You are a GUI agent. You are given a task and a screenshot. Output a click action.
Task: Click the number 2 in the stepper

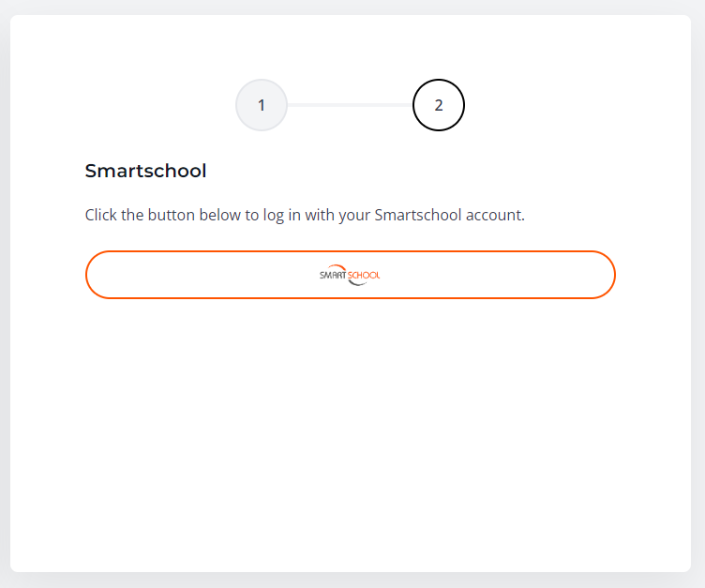click(439, 105)
